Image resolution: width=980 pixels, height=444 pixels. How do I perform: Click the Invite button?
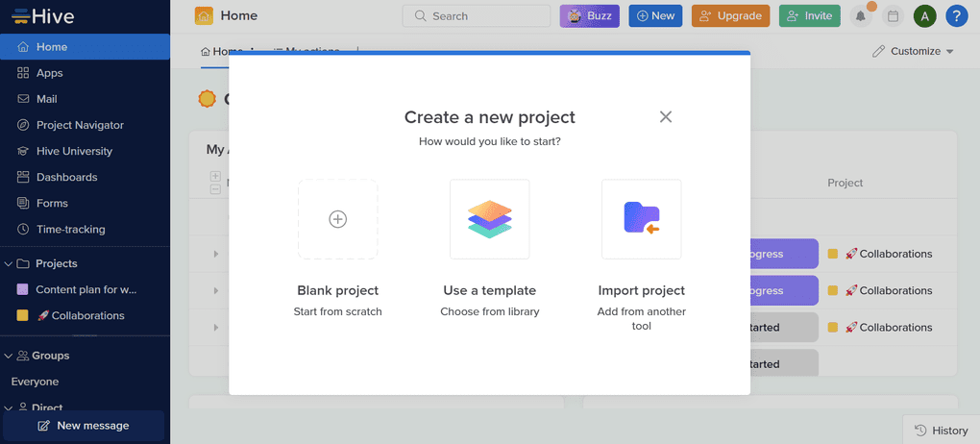pyautogui.click(x=809, y=16)
